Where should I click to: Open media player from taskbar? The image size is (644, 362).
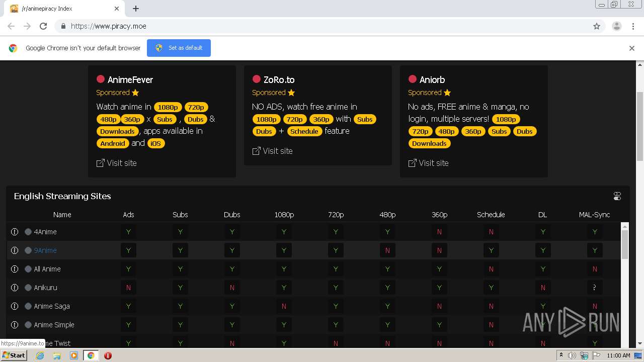[x=74, y=355]
